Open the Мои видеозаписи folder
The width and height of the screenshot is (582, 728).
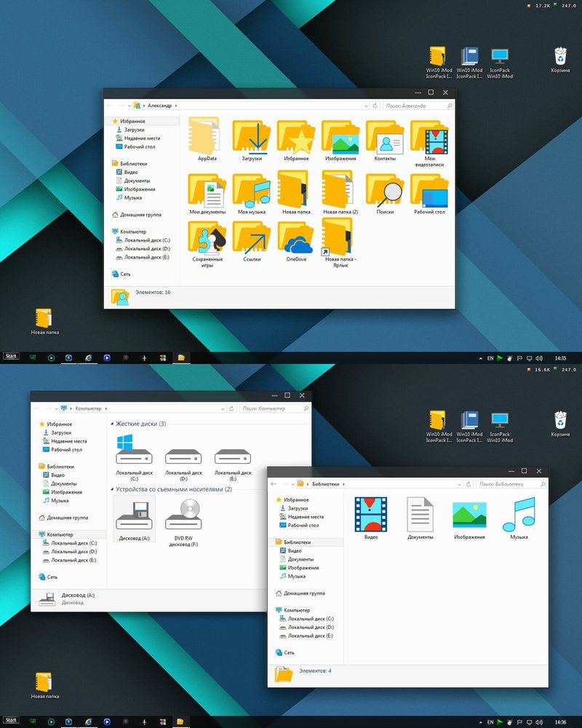point(431,138)
